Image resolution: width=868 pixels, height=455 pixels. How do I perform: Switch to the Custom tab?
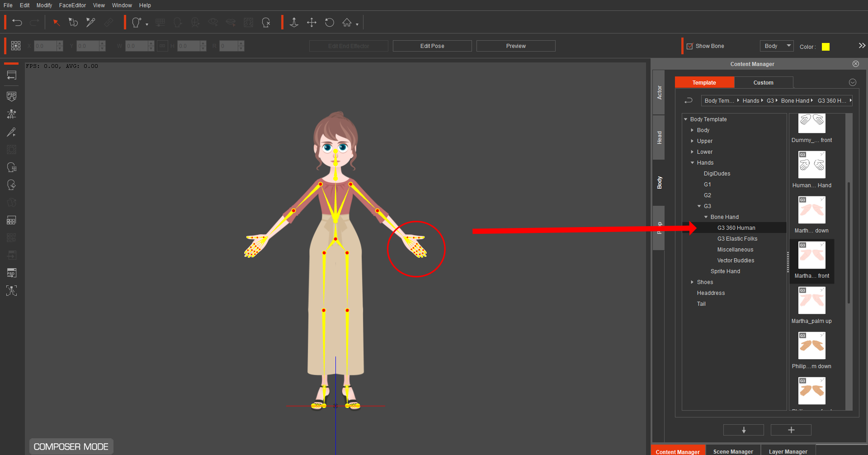click(764, 82)
